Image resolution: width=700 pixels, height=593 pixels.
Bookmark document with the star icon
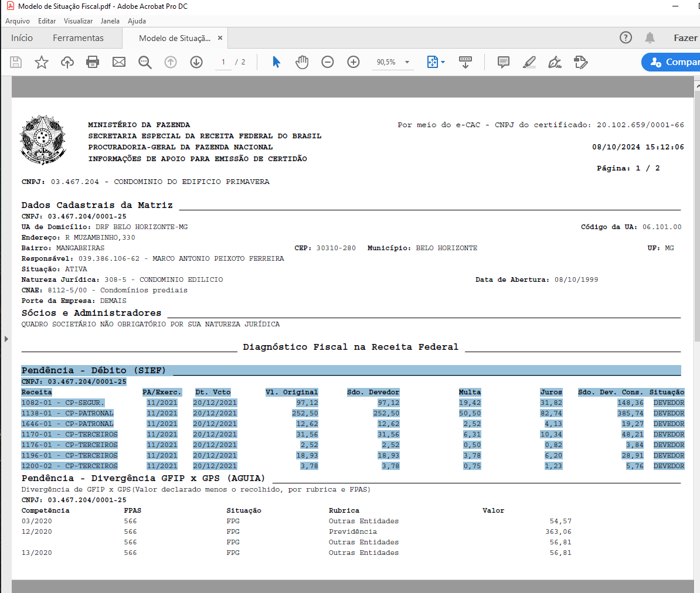42,62
